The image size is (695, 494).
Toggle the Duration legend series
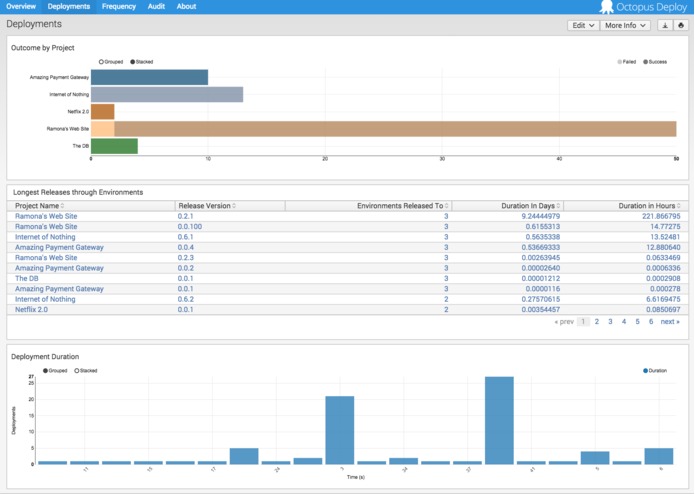[655, 370]
